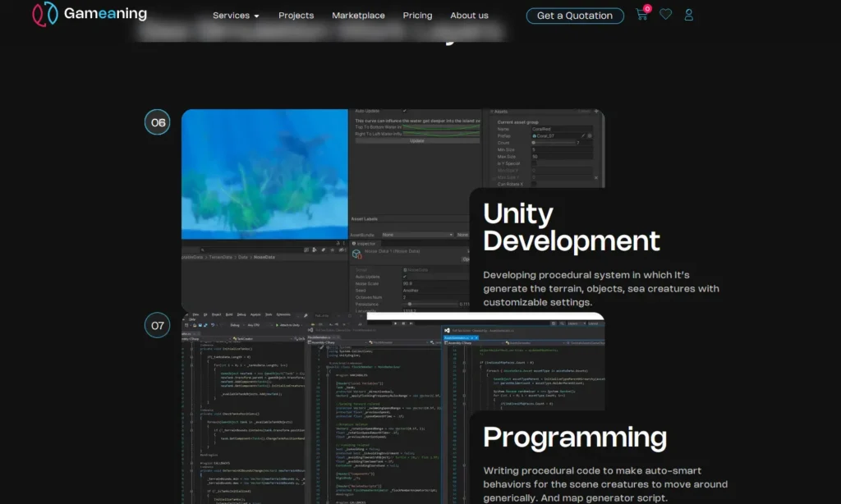Expand the Services dropdown menu

(x=236, y=16)
